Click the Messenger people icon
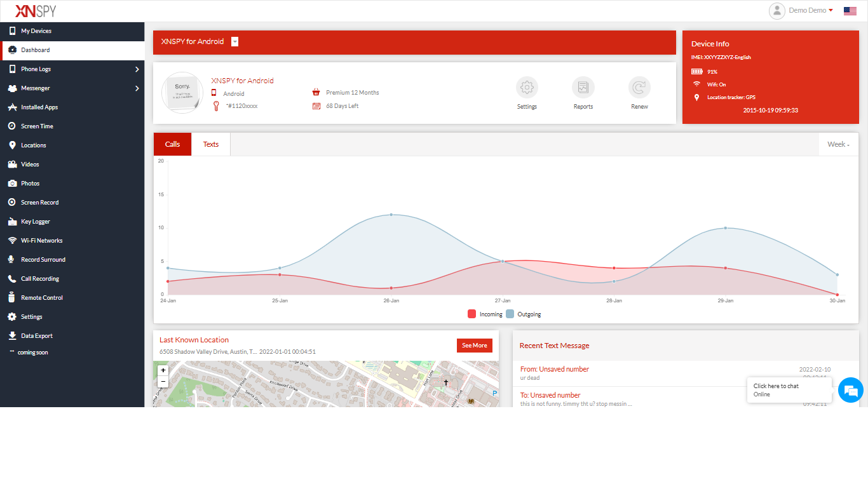The height and width of the screenshot is (498, 868). (x=12, y=88)
